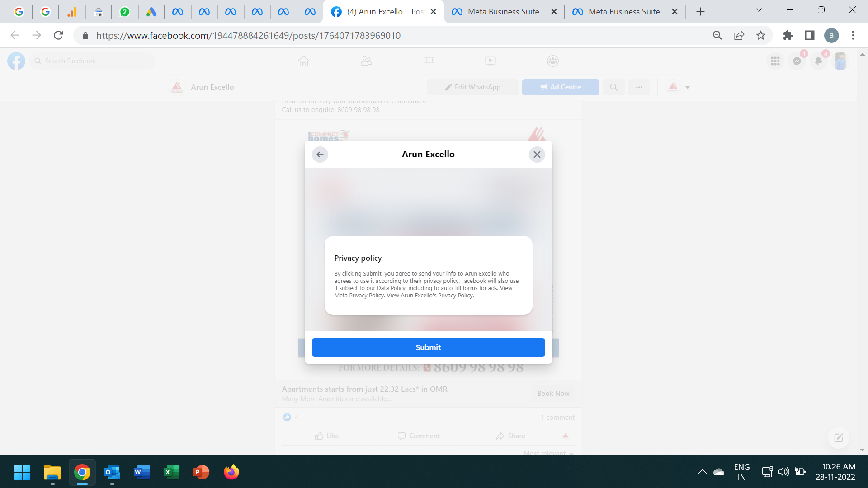Bookmark this page with star icon
The width and height of the screenshot is (868, 488).
[761, 35]
